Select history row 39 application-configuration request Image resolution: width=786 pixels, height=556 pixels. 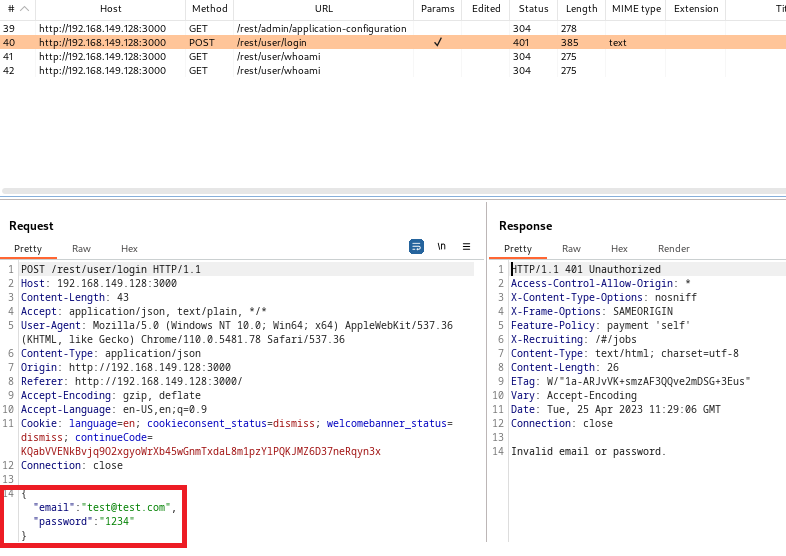[x=393, y=29]
